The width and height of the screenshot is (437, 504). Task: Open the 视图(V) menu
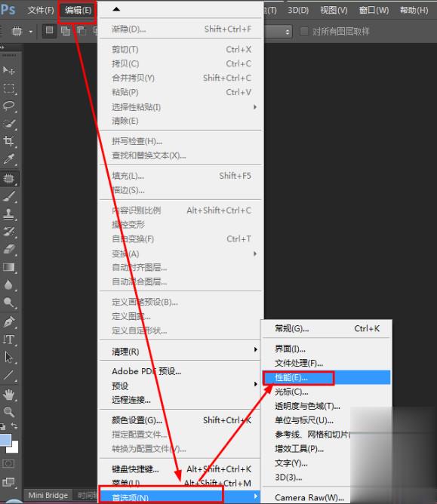(x=334, y=11)
